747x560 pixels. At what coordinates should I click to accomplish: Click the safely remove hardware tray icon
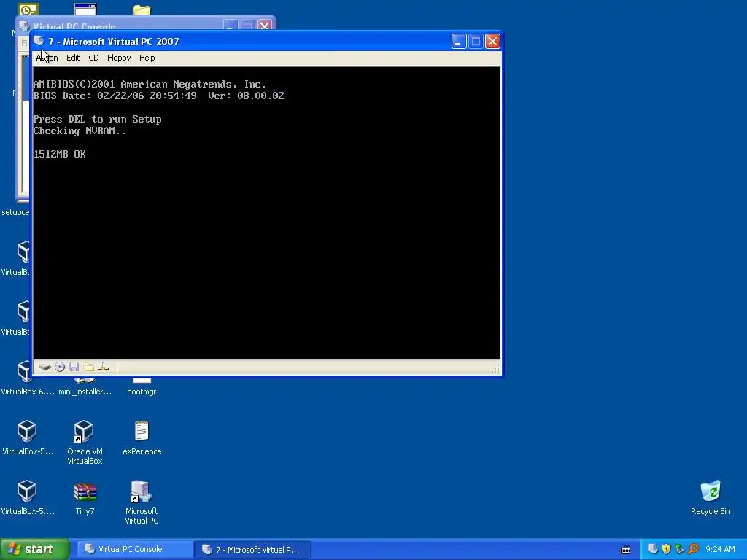[679, 549]
